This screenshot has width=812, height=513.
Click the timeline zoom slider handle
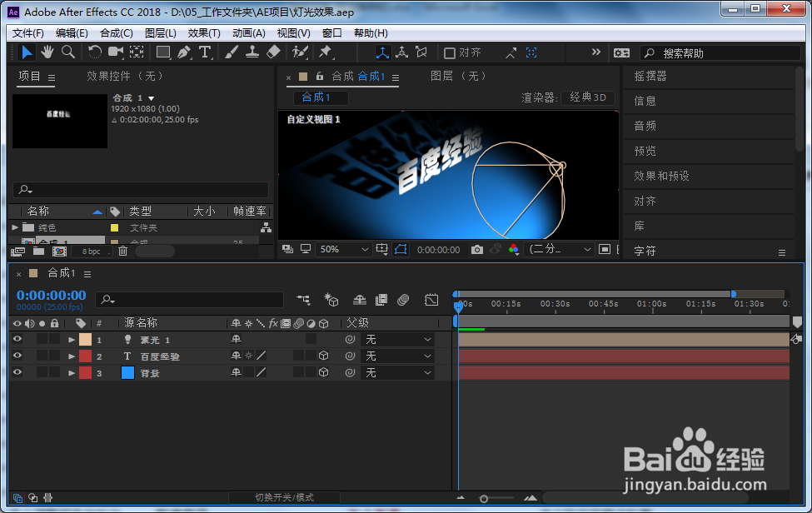click(484, 499)
